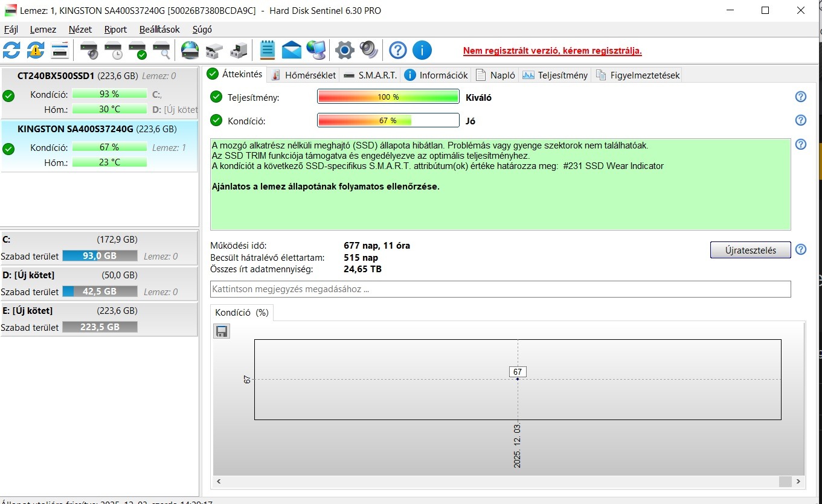Viewport: 822px width, 504px height.
Task: Select the C: partition entry
Action: pyautogui.click(x=99, y=247)
